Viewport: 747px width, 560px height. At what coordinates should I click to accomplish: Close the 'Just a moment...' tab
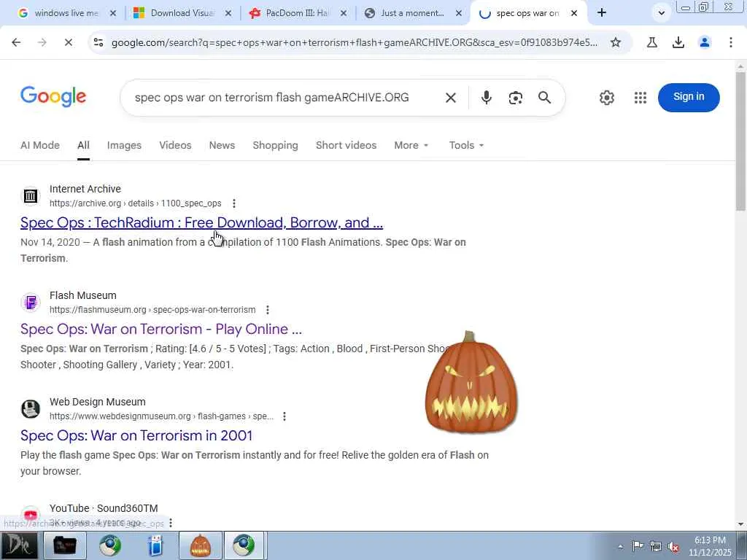pyautogui.click(x=459, y=13)
